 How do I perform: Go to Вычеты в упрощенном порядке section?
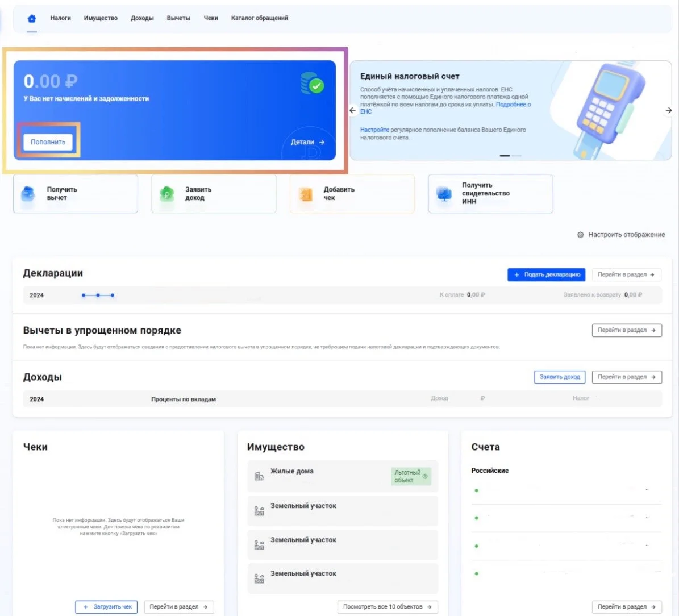(627, 330)
